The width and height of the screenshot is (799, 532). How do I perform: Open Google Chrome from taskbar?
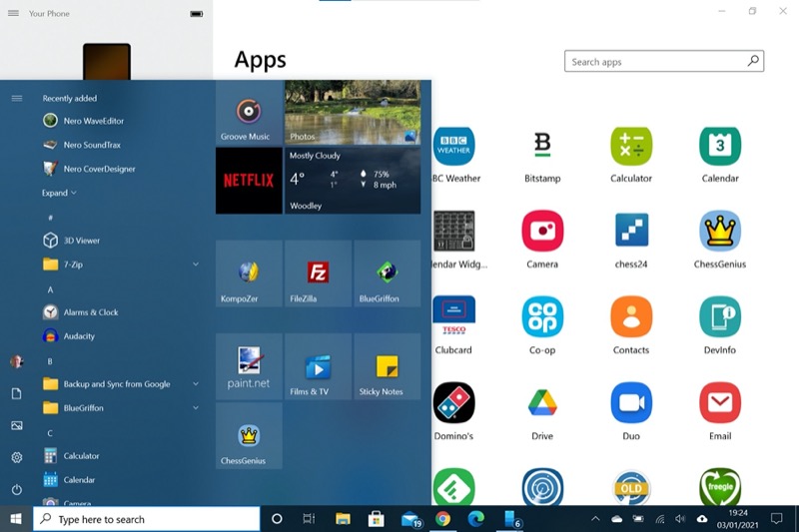click(x=443, y=519)
